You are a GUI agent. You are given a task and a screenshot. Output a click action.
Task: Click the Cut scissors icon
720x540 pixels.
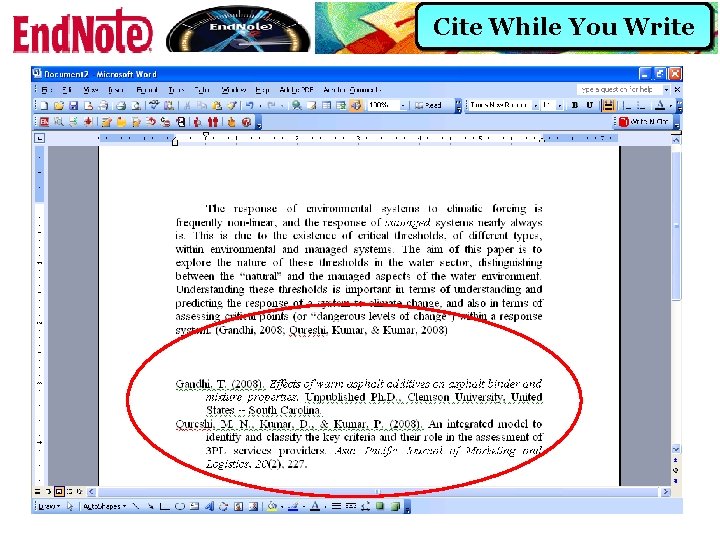pyautogui.click(x=187, y=106)
